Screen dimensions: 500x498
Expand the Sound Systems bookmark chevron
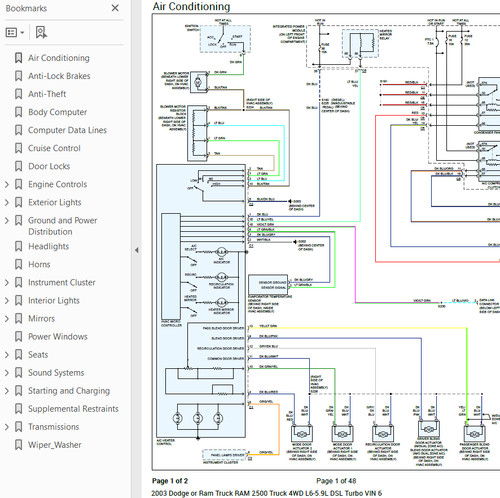point(7,373)
